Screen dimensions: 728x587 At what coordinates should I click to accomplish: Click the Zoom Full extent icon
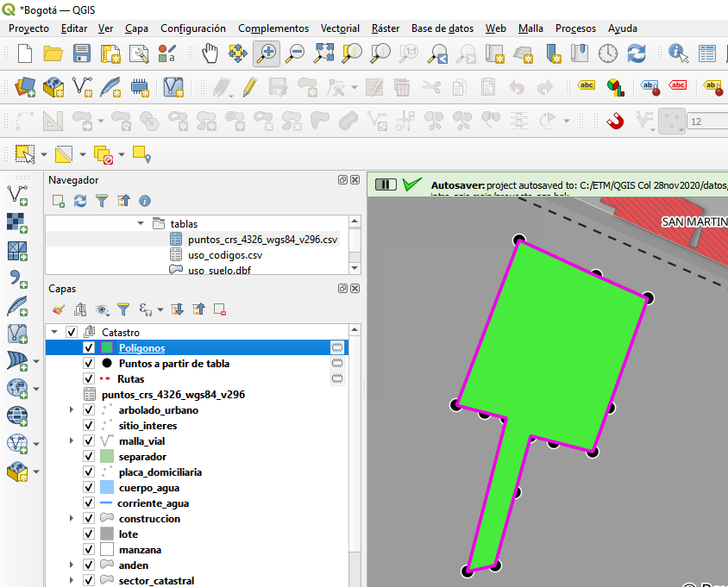[323, 53]
